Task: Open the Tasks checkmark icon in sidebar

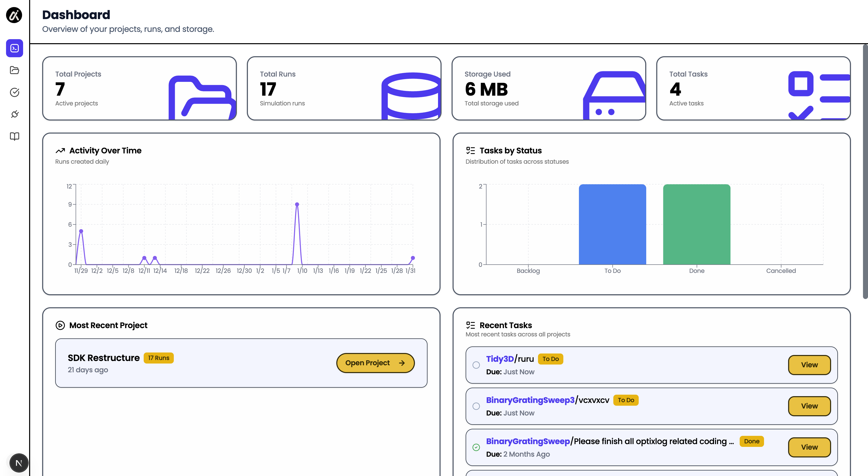Action: [15, 92]
